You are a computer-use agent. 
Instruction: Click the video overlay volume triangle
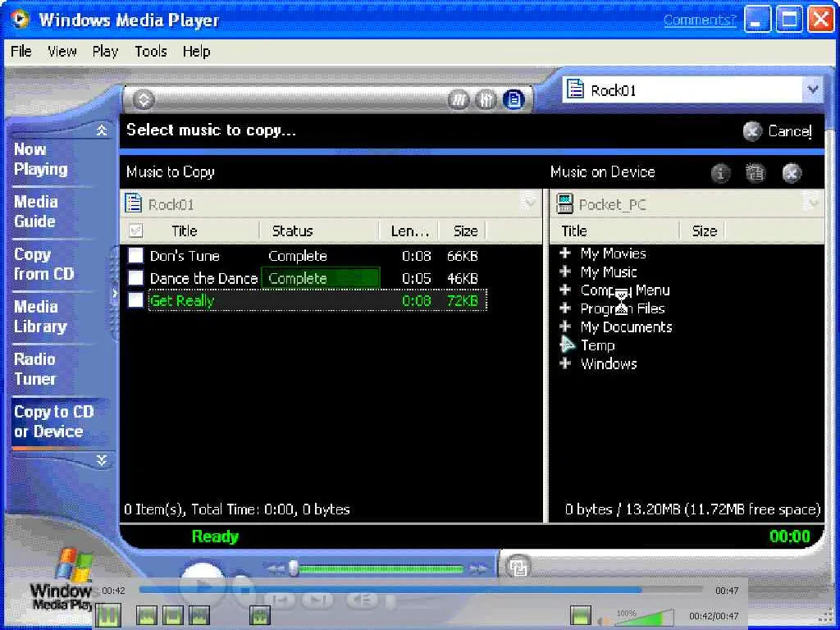(x=643, y=618)
